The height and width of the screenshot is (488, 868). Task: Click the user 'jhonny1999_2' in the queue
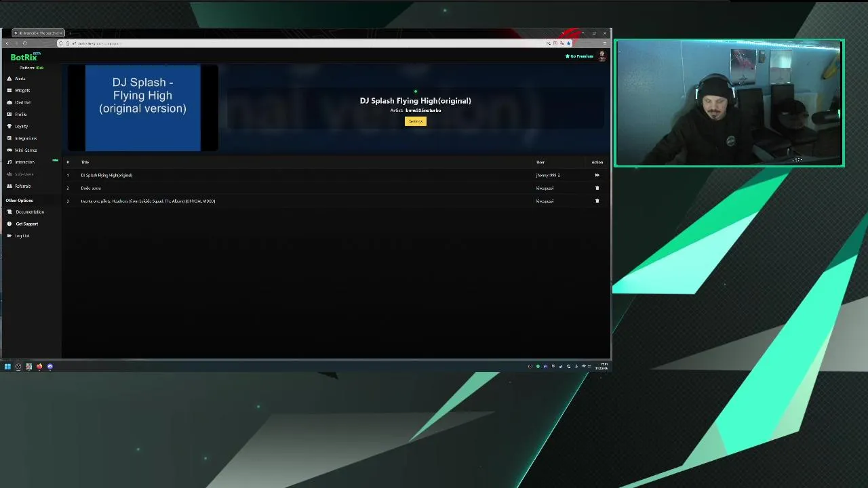pos(548,176)
